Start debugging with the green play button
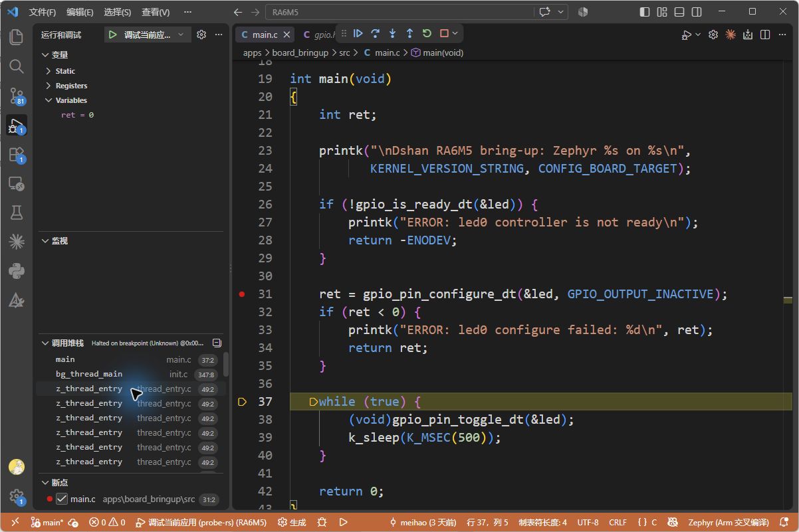The width and height of the screenshot is (799, 532). click(x=112, y=35)
